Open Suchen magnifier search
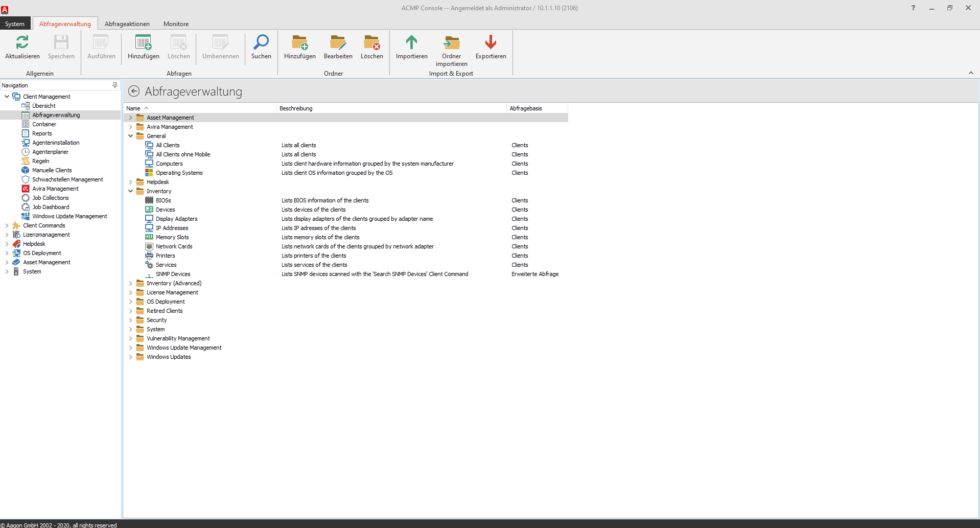Screen dimensions: 980x528 [x=261, y=43]
